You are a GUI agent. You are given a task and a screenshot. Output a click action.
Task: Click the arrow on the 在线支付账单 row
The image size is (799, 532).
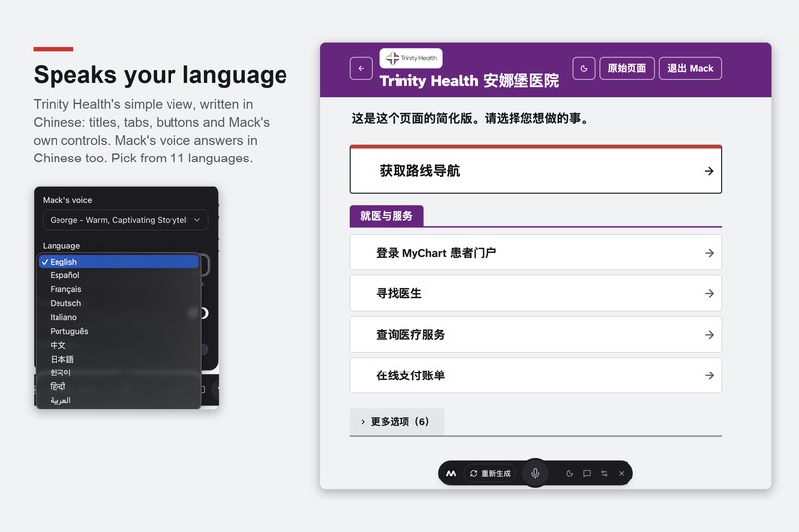click(709, 375)
